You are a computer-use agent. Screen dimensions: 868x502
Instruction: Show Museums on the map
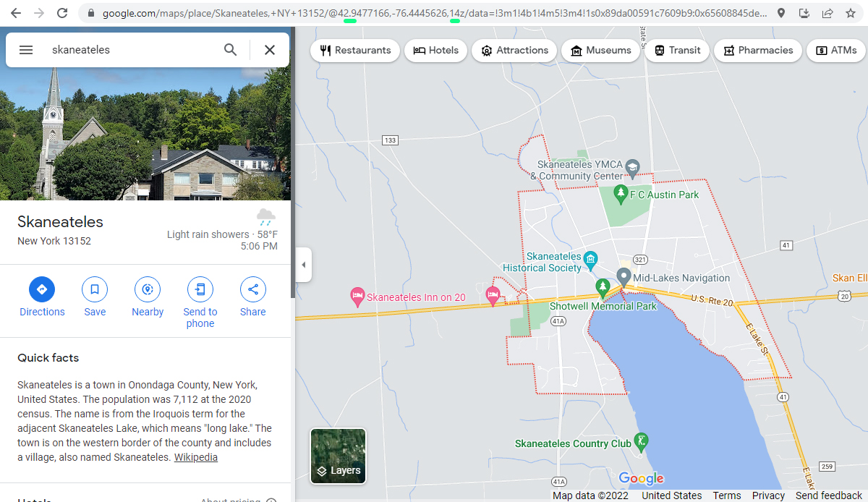pos(601,51)
